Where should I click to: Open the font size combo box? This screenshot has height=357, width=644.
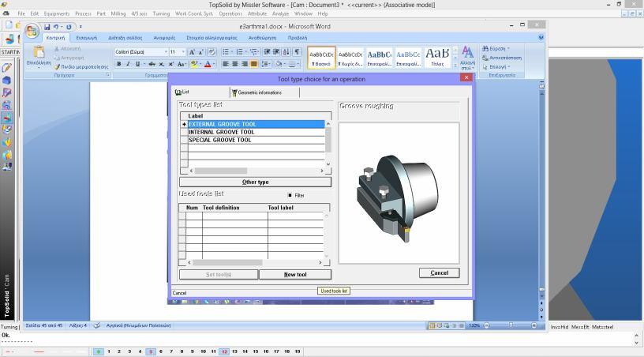[x=178, y=52]
